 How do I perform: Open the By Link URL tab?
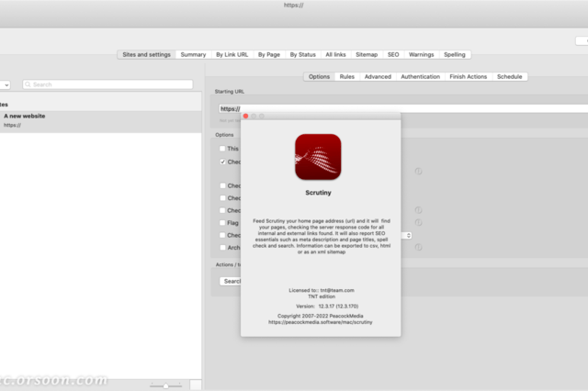click(232, 55)
